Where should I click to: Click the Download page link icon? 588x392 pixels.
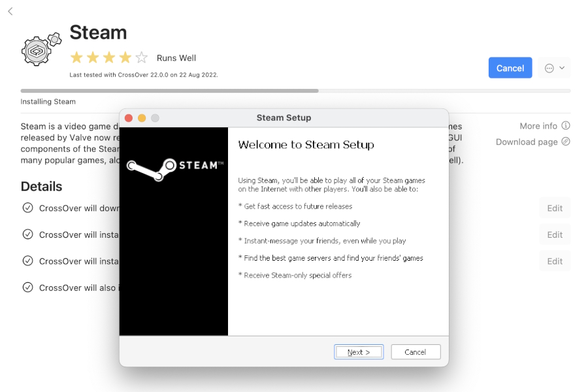(x=566, y=141)
